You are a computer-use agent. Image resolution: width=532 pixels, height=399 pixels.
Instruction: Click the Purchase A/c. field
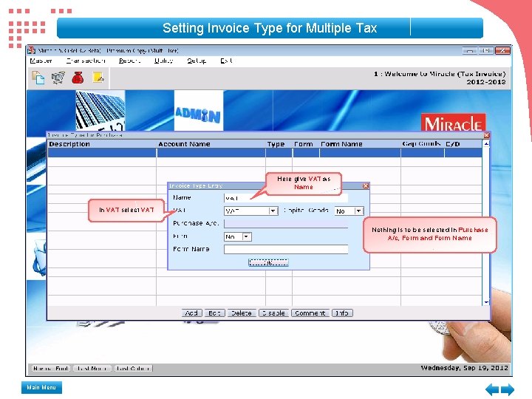point(286,224)
